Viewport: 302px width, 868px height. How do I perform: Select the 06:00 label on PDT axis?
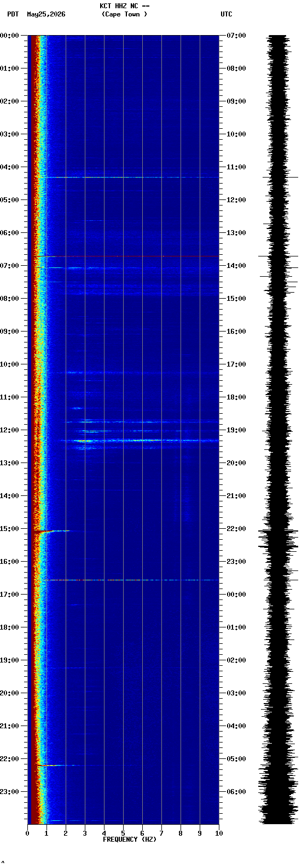[10, 233]
